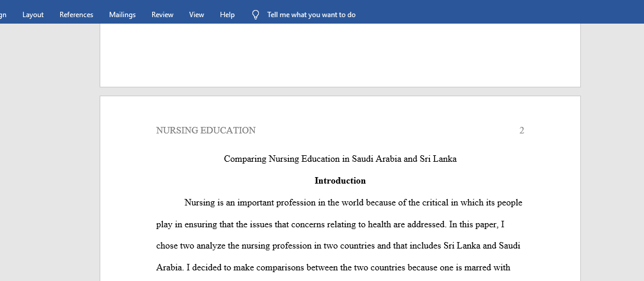Switch to the Mailings tab
Image resolution: width=644 pixels, height=281 pixels.
[x=123, y=14]
